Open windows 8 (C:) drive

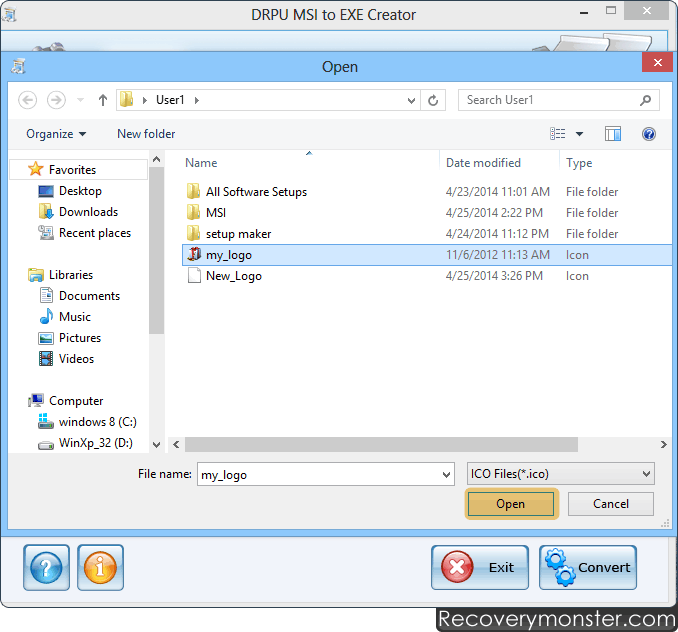pyautogui.click(x=98, y=422)
